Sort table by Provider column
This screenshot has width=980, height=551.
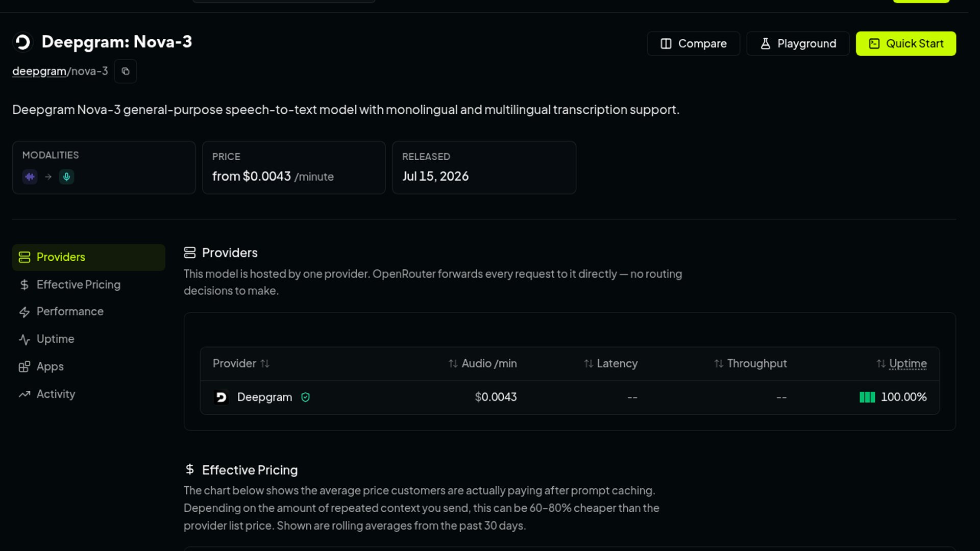click(x=241, y=364)
